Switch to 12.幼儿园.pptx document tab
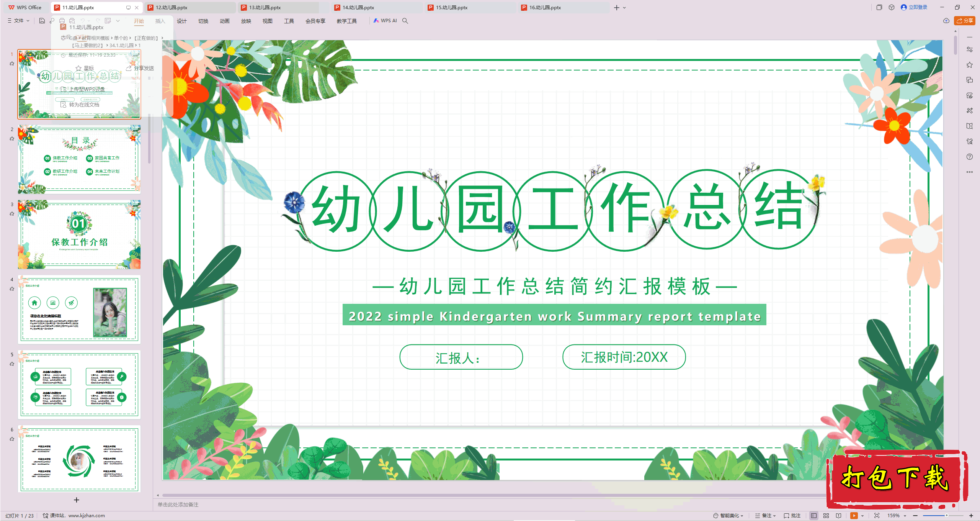This screenshot has width=980, height=521. [x=190, y=7]
